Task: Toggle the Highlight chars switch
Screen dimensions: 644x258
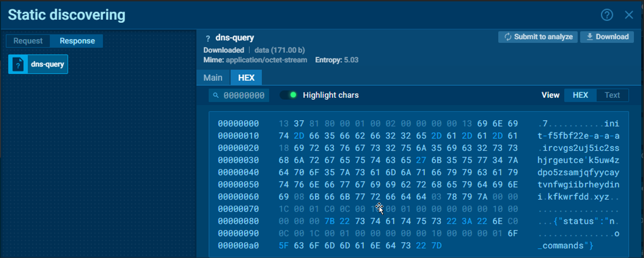Action: (288, 95)
